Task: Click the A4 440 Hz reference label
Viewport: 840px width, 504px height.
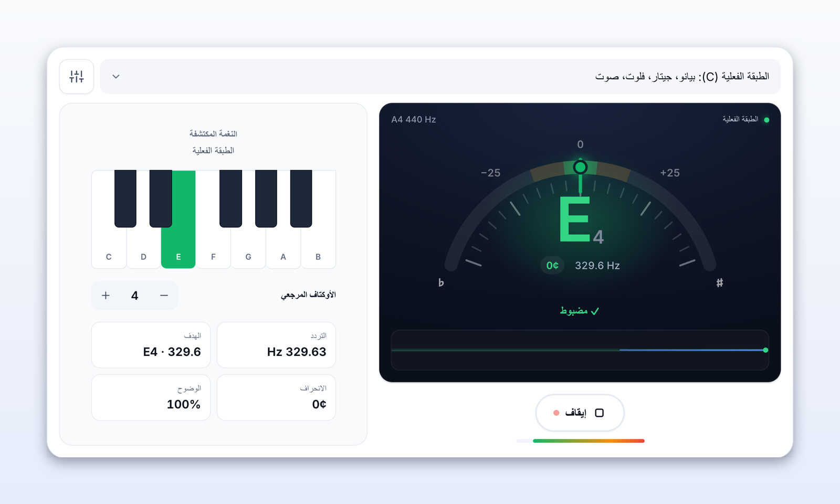Action: [414, 120]
